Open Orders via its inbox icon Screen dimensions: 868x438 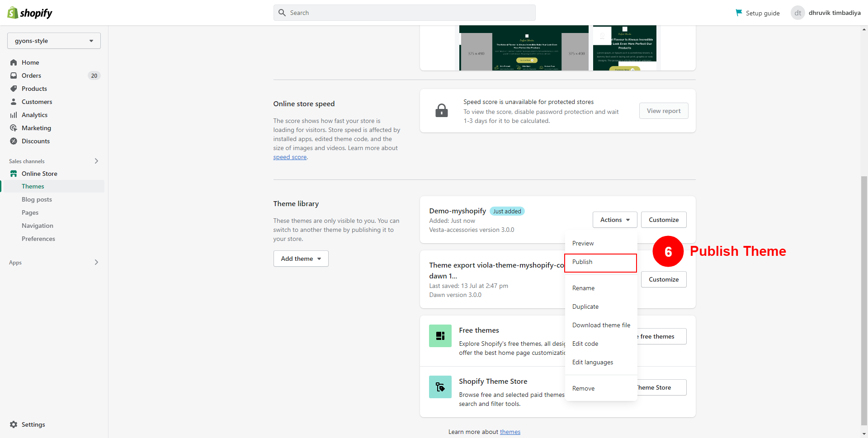coord(14,75)
